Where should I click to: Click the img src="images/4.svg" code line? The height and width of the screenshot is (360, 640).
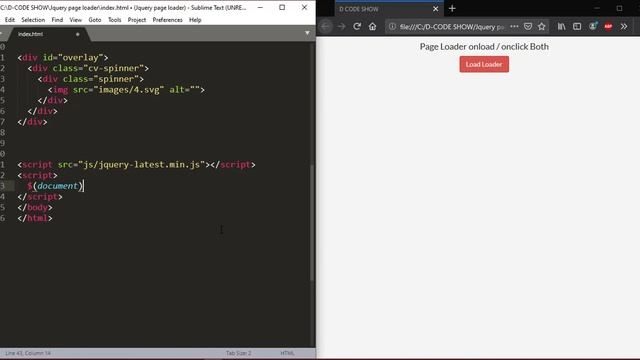(x=126, y=90)
